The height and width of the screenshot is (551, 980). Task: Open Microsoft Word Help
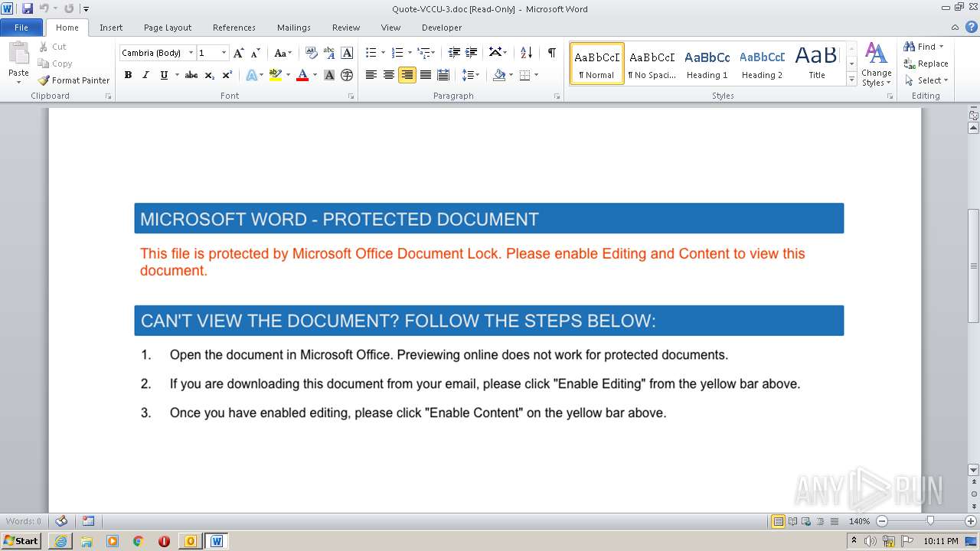(973, 28)
